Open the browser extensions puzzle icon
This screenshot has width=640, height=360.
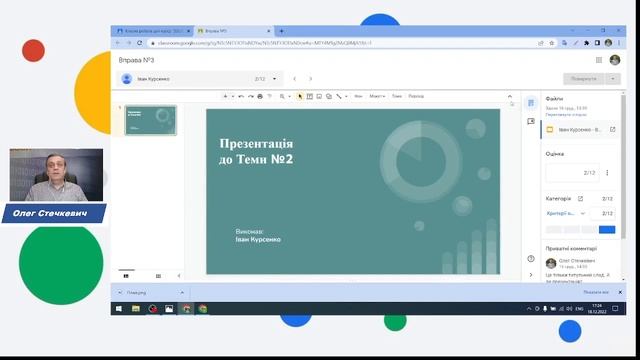[587, 43]
